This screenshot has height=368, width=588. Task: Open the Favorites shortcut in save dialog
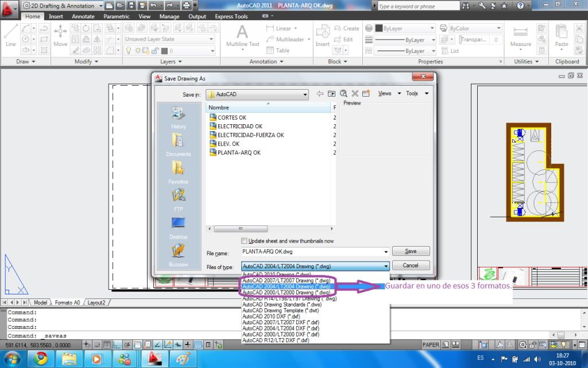click(x=178, y=172)
